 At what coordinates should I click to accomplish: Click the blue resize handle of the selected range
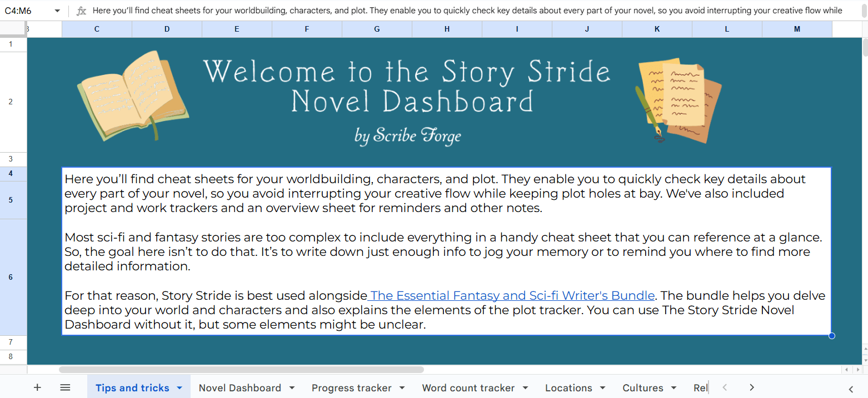click(x=831, y=335)
